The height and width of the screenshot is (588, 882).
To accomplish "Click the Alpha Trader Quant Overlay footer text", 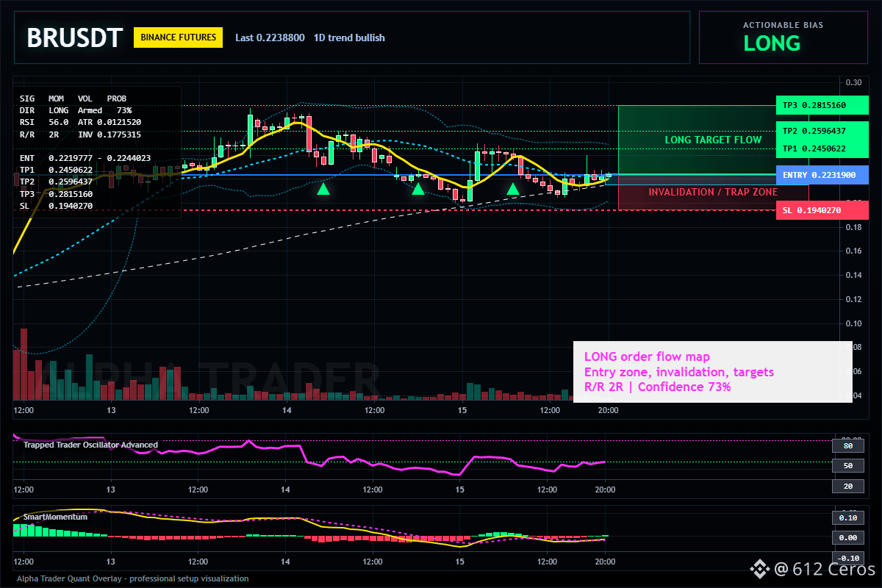I will (x=133, y=578).
